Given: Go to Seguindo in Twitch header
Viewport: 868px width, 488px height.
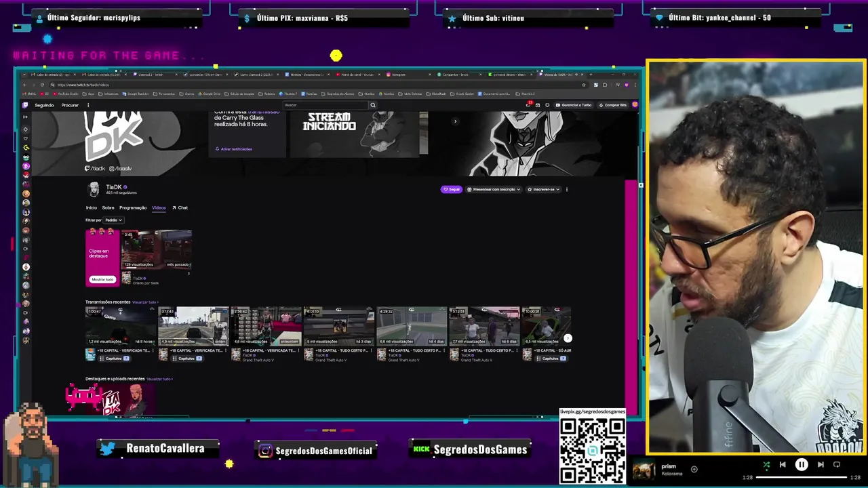Looking at the screenshot, I should 44,105.
